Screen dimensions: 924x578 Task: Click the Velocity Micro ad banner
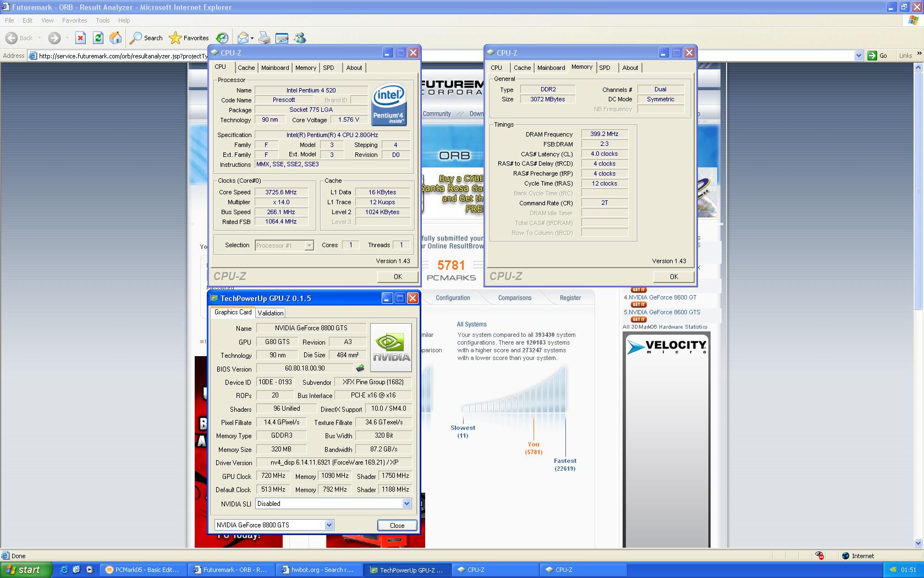click(666, 440)
